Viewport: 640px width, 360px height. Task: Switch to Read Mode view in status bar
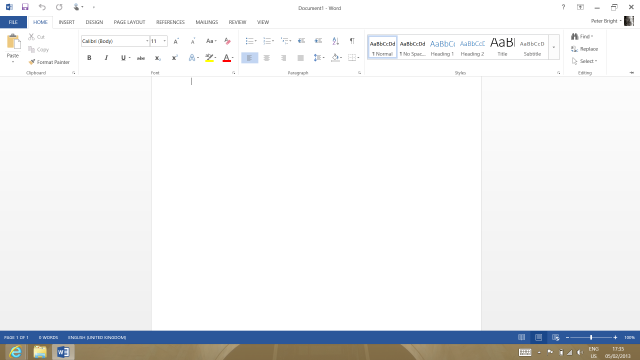click(522, 338)
